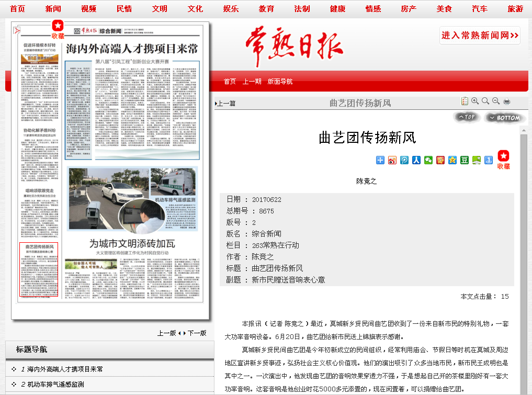Go to previous article via 上一篇
This screenshot has height=395, width=532.
pos(225,104)
